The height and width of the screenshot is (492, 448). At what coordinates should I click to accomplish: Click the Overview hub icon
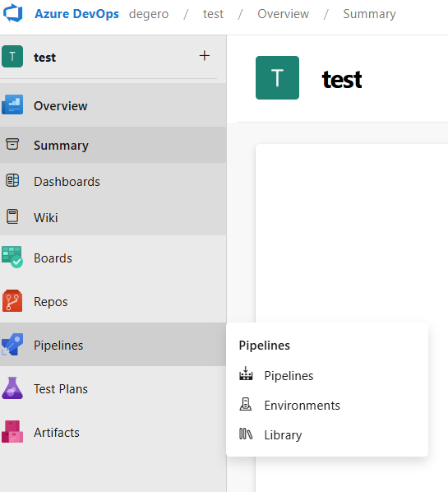pos(12,104)
